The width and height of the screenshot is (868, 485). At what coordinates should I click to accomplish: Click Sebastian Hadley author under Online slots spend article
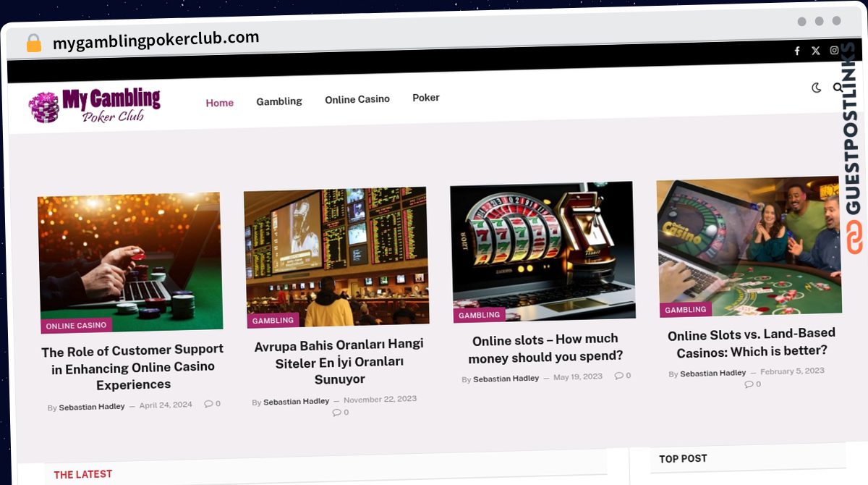[506, 379]
